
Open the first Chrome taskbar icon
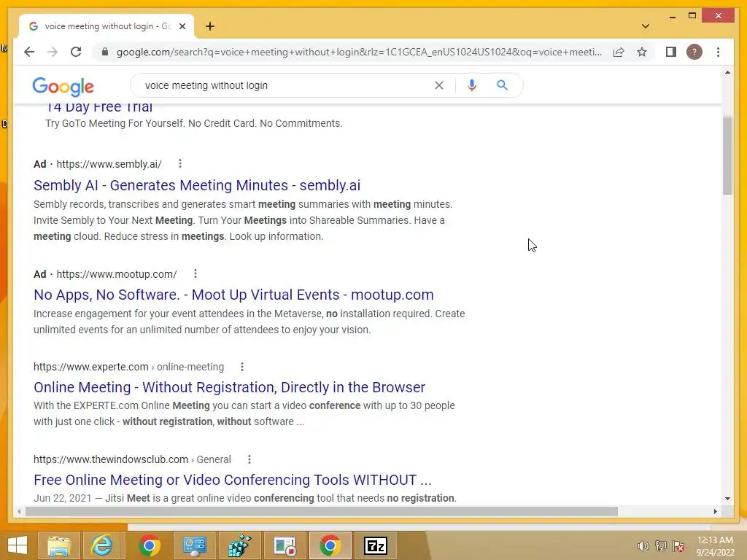149,545
